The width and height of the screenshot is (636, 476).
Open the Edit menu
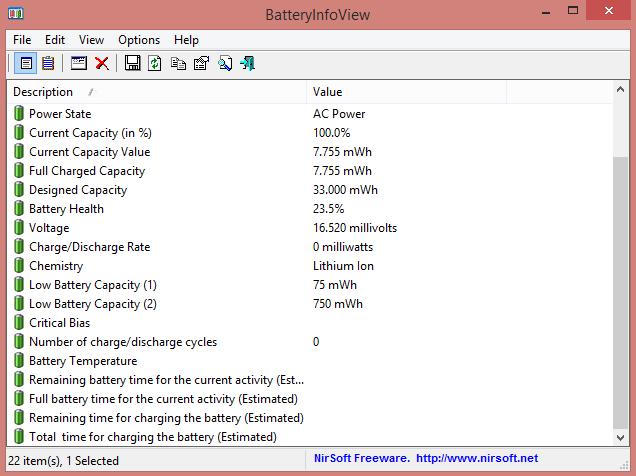tap(55, 40)
